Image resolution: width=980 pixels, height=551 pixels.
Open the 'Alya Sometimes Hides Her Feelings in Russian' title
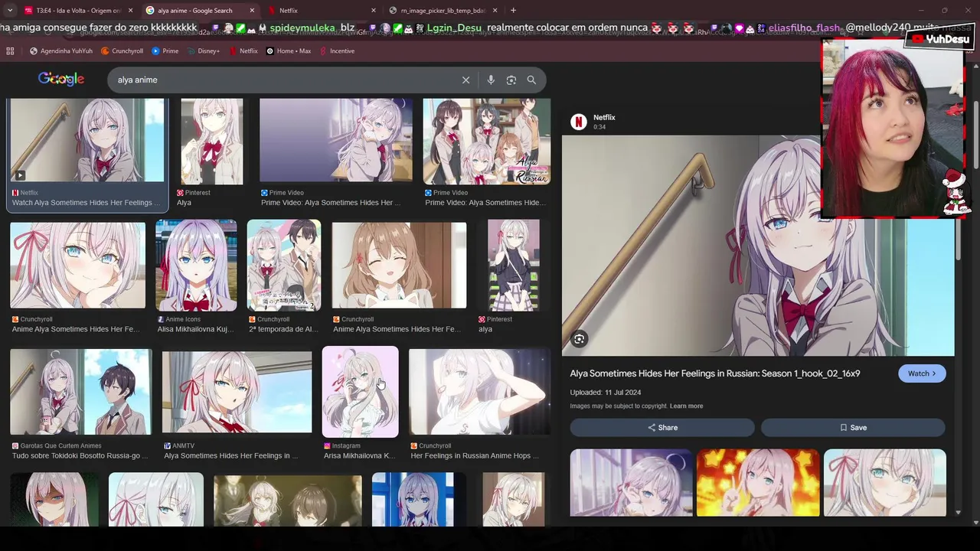(714, 373)
